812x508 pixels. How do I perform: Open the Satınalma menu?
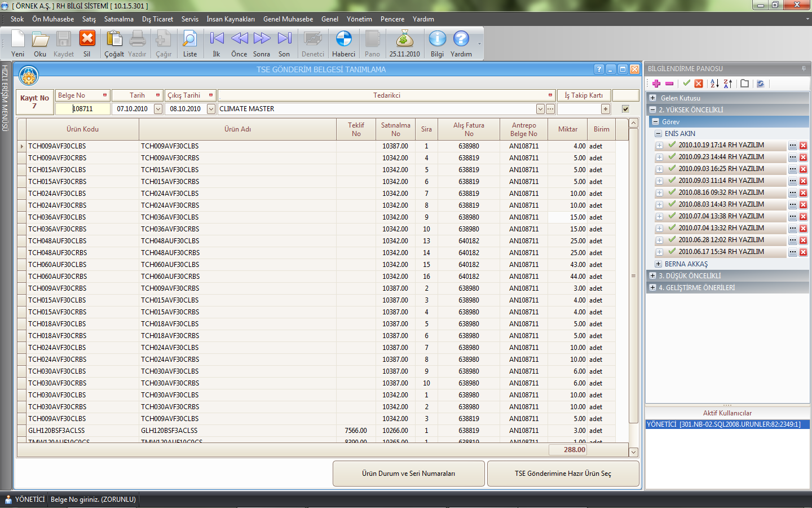point(118,19)
